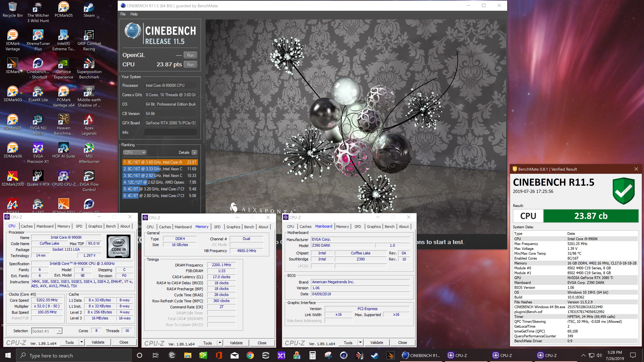Open the XtremeTuner Plus desktop icon

pyautogui.click(x=38, y=40)
